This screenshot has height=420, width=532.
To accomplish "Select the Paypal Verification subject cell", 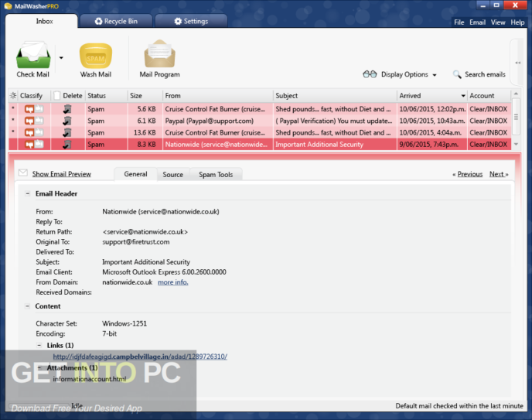I will [334, 121].
